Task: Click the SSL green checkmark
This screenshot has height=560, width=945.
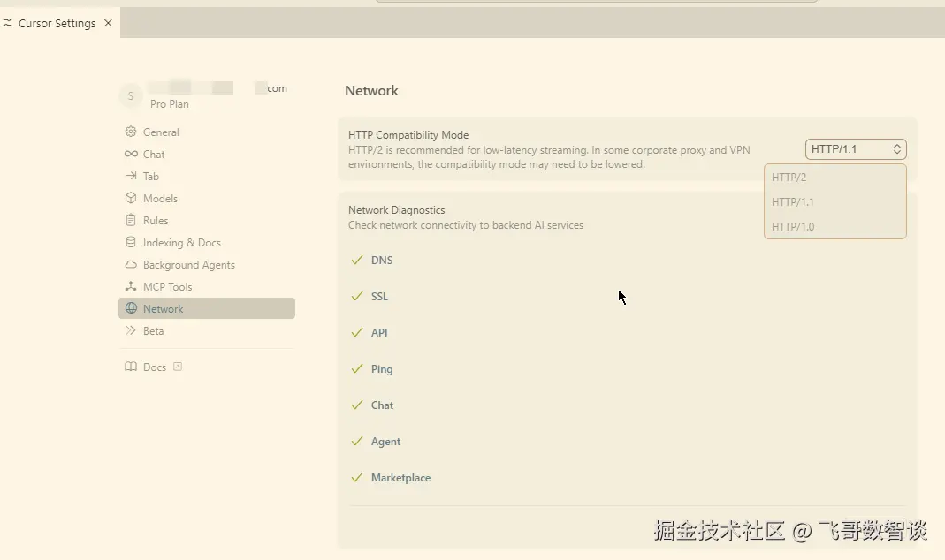Action: click(x=357, y=296)
